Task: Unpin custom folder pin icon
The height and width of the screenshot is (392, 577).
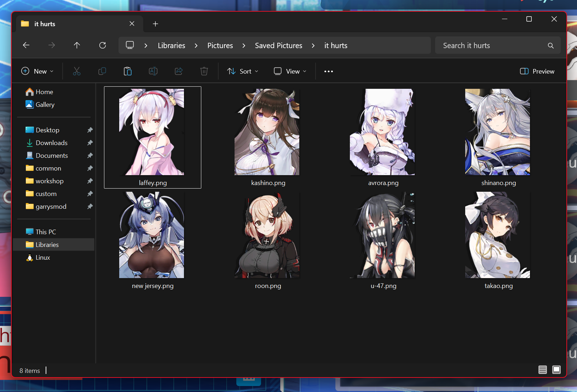Action: pyautogui.click(x=90, y=194)
